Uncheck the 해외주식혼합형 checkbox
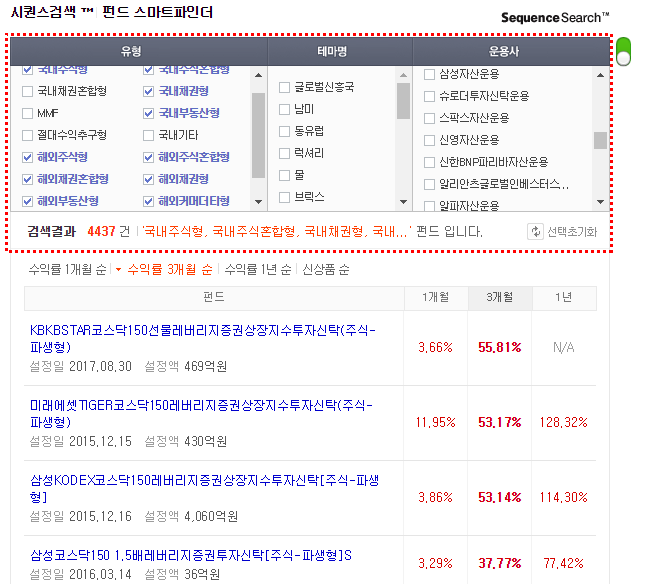The height and width of the screenshot is (584, 645). coord(148,157)
